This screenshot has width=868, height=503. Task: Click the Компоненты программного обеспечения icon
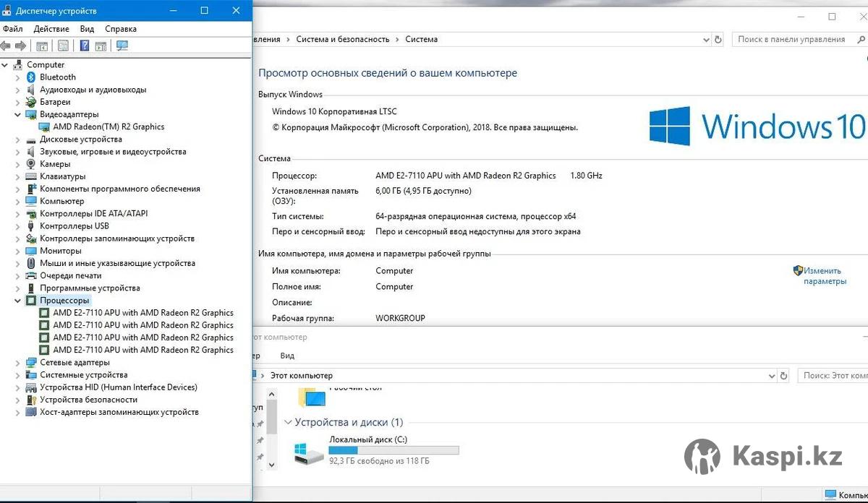coord(31,189)
